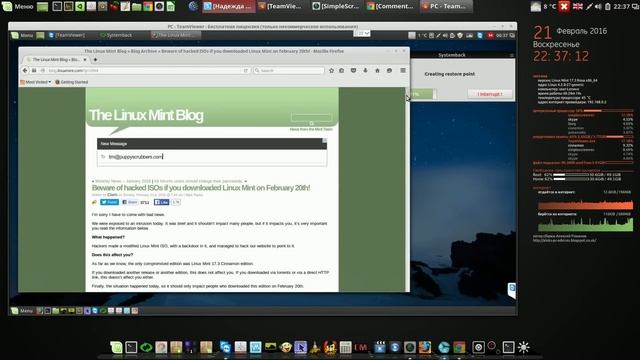Open TeamViewer toolbar dropdown handle

pyautogui.click(x=362, y=33)
